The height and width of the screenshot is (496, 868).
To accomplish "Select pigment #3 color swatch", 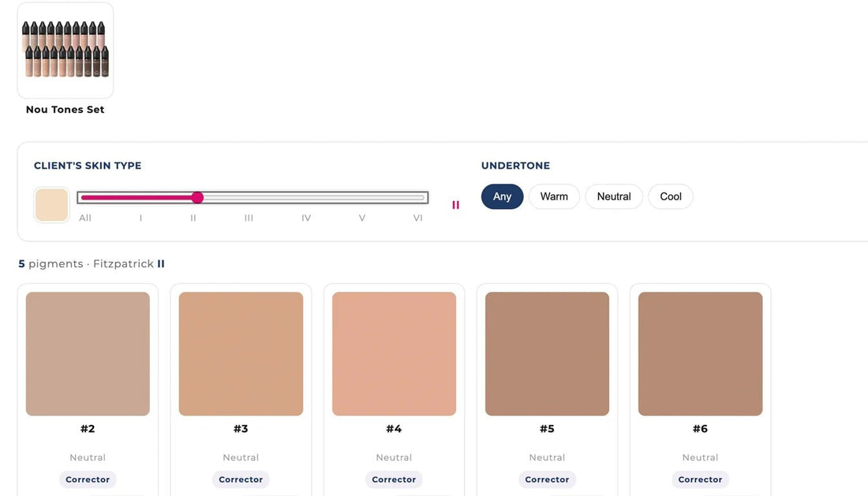I will point(241,354).
